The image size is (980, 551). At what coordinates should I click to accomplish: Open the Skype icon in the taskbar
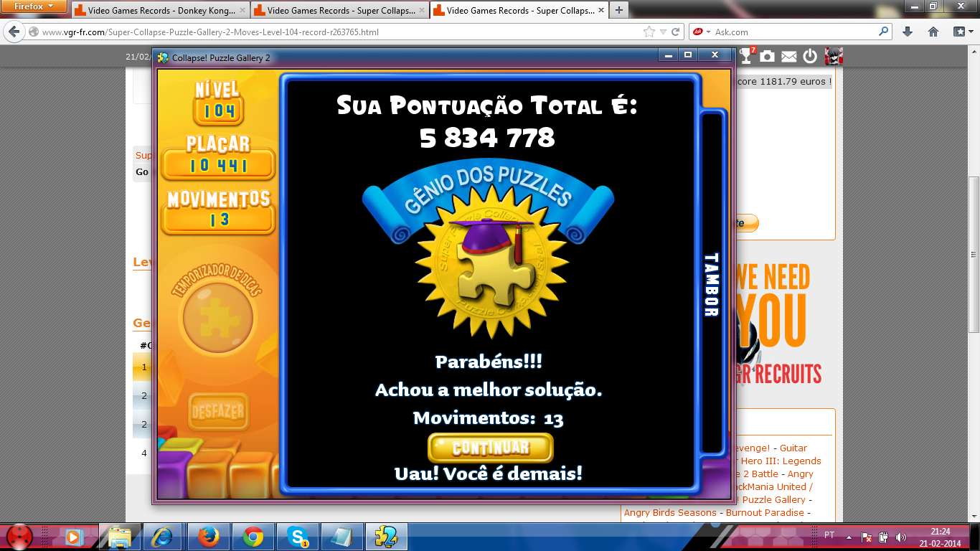click(x=297, y=536)
